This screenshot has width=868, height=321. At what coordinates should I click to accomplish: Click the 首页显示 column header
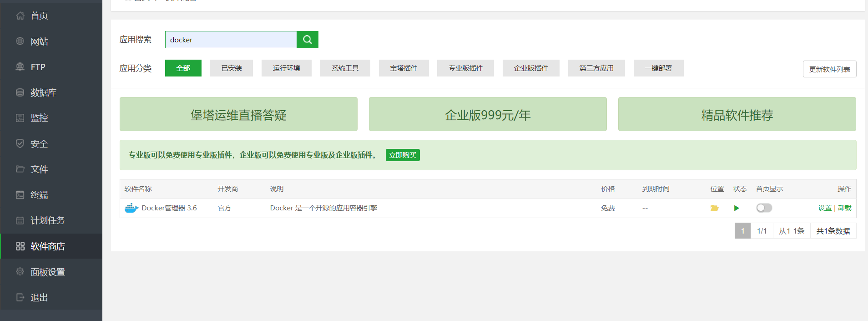pos(770,189)
